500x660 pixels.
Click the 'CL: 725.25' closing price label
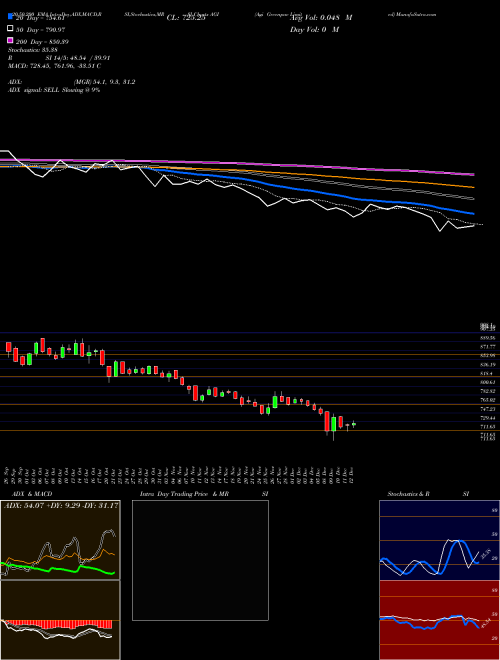[x=186, y=18]
